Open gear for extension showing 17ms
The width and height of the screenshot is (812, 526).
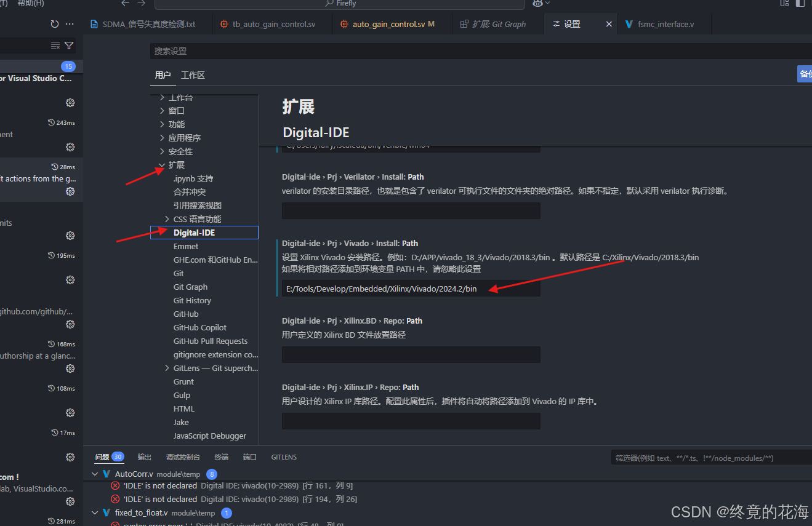70,457
